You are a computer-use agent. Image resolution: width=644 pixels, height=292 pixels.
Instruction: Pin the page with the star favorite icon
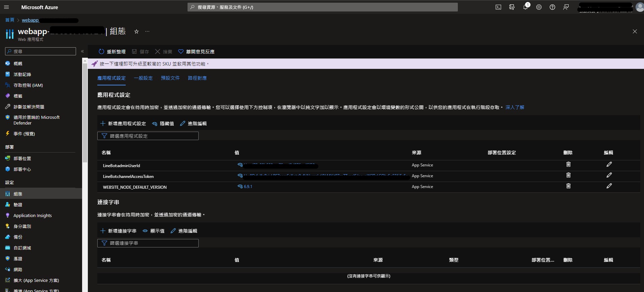137,31
